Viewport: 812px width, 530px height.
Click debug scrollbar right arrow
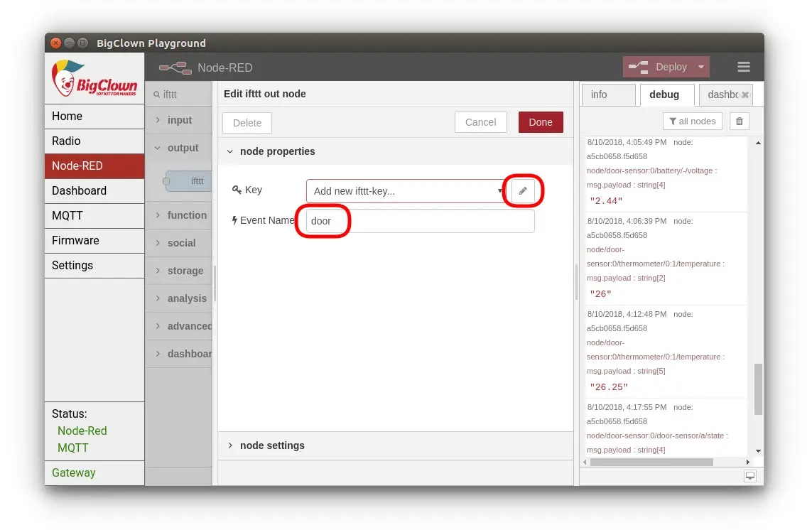(x=747, y=462)
